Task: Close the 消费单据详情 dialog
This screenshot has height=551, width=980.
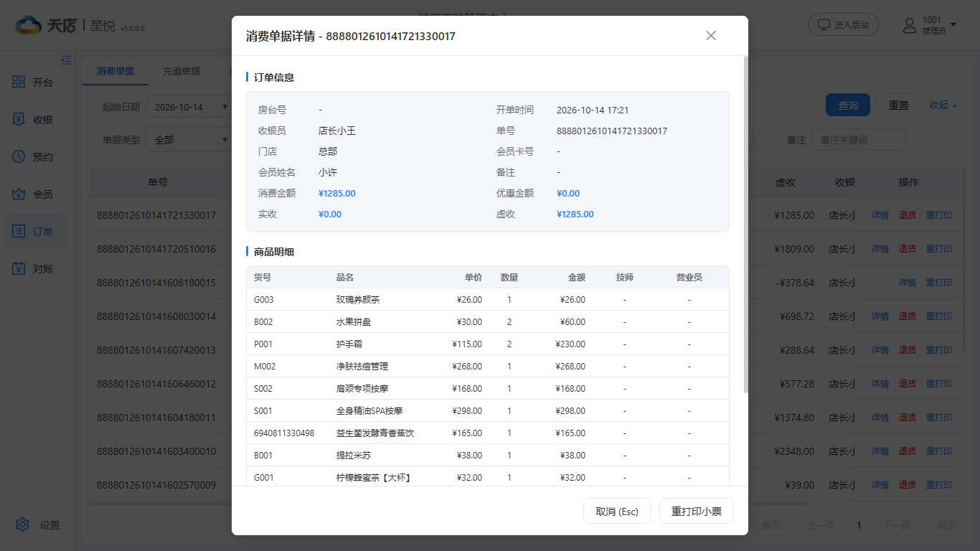Action: [x=711, y=36]
